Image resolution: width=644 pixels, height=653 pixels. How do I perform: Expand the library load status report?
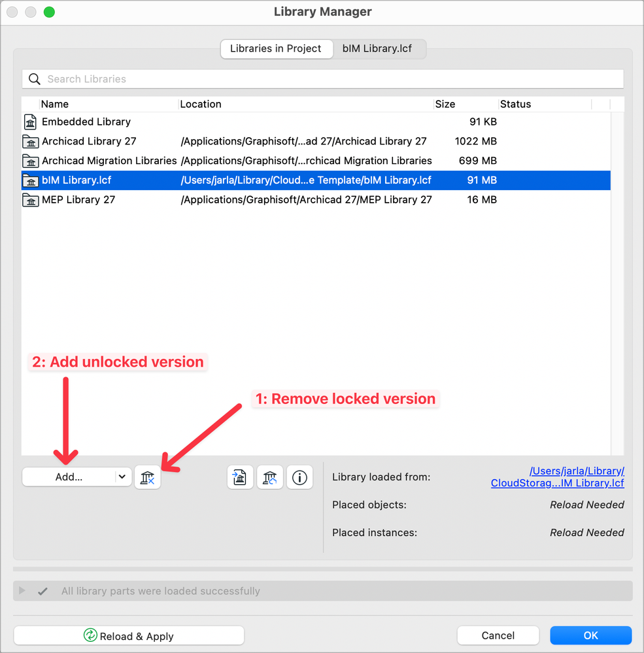22,590
